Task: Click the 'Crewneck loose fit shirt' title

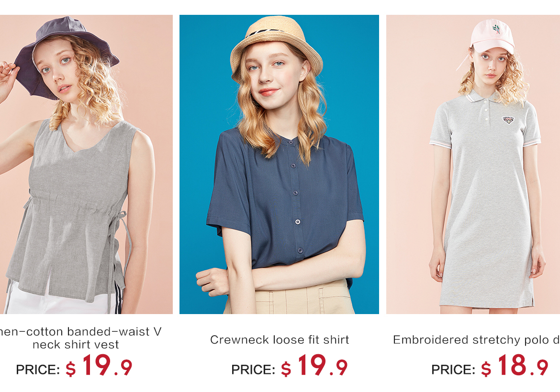Action: (280, 339)
